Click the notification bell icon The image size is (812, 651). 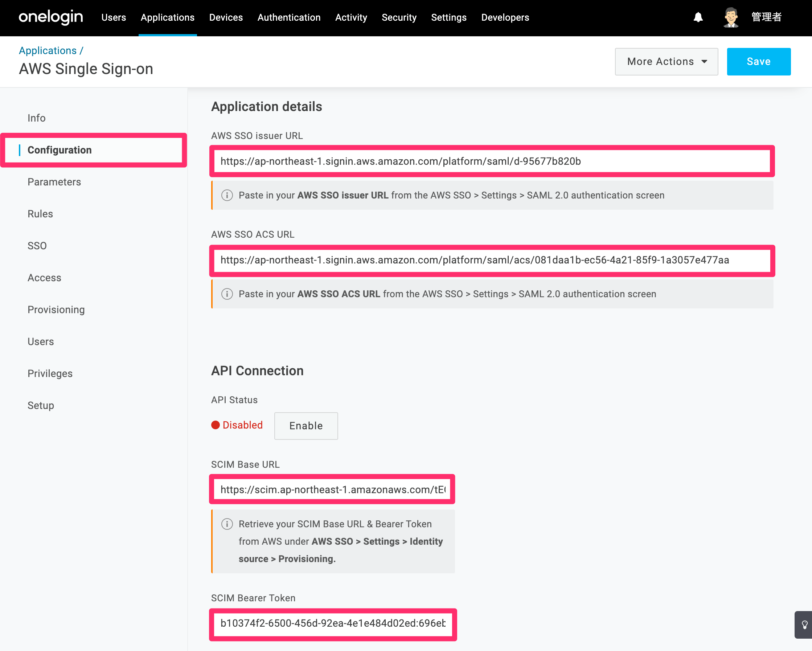[698, 17]
